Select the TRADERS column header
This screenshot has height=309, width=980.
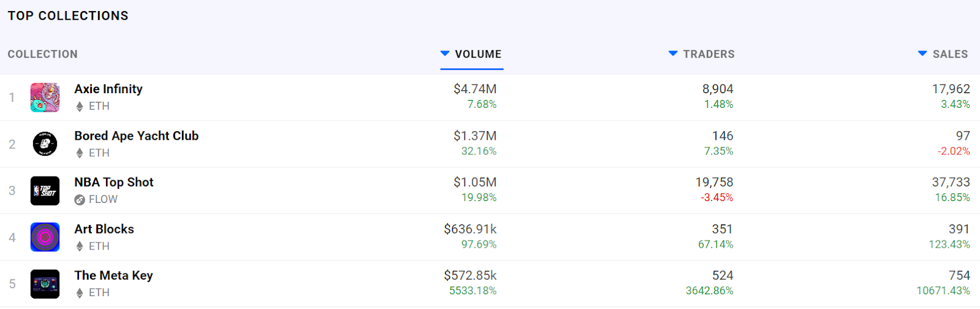click(709, 54)
